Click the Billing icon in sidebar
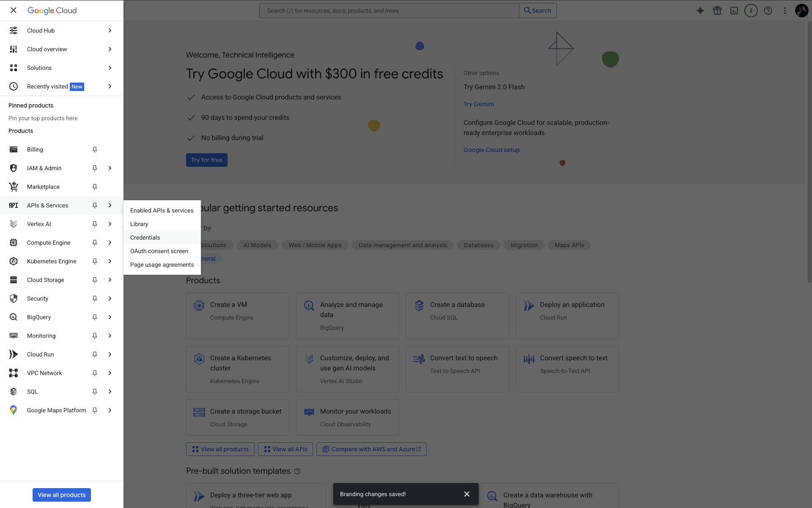812x508 pixels. pos(14,149)
